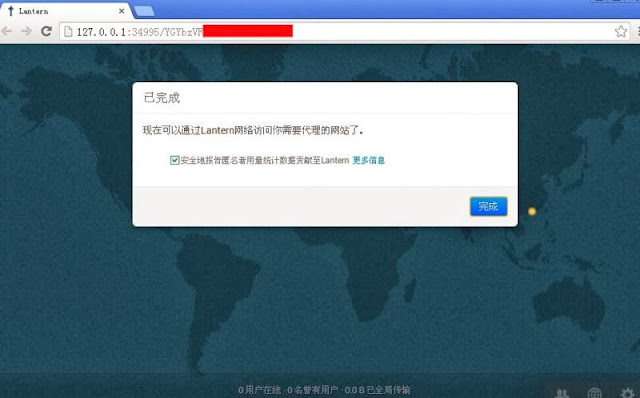Go forward with the browser forward arrow
This screenshot has width=640, height=398.
pyautogui.click(x=26, y=31)
